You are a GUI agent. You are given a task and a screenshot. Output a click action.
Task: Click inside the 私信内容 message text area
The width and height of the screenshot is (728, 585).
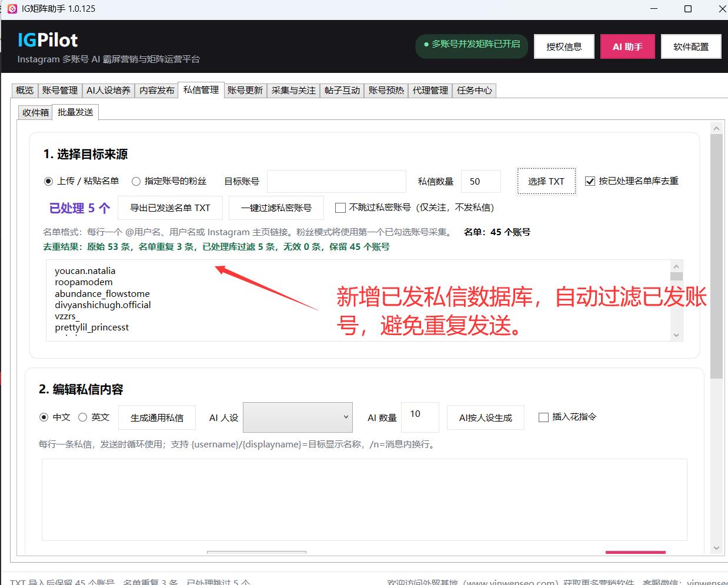coord(364,500)
